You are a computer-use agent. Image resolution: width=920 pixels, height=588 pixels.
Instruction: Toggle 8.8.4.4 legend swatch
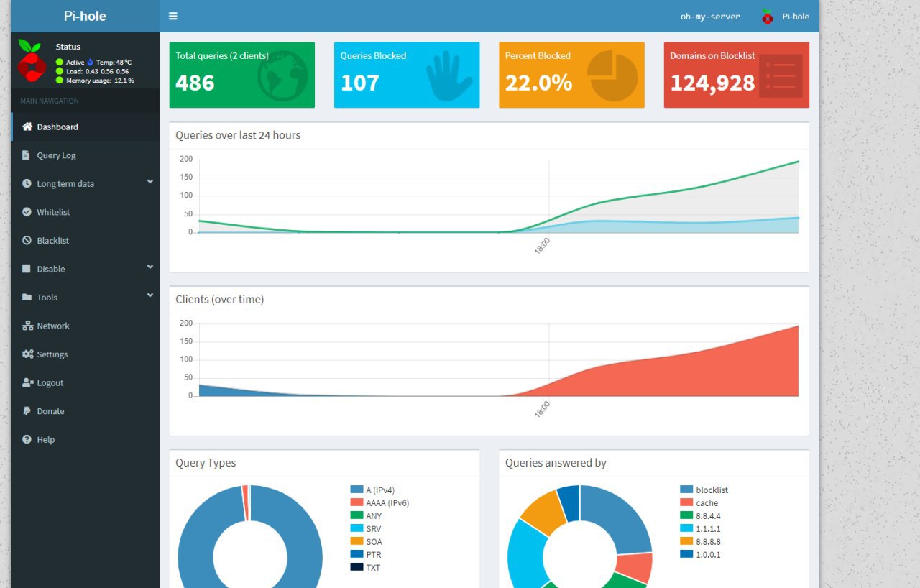coord(686,516)
